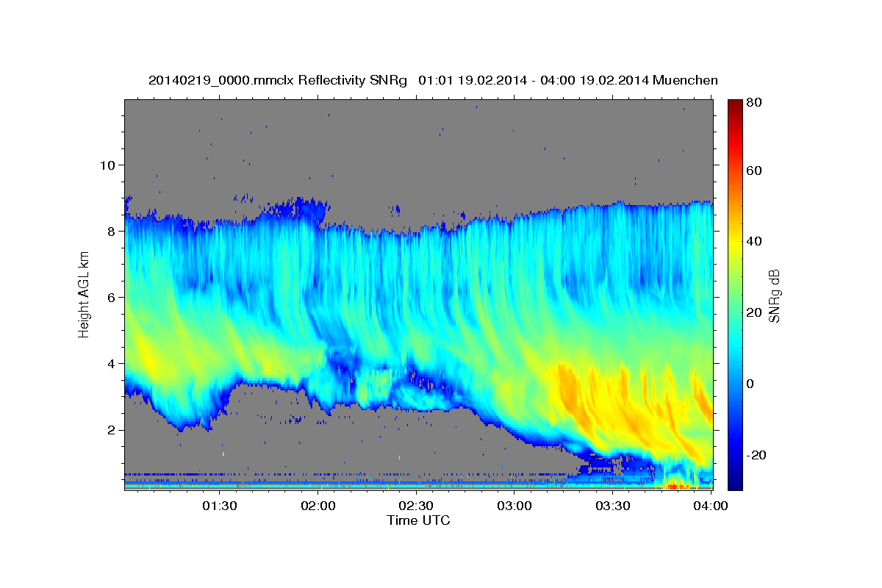Click the 'SNRg dB' colorbar label
The height and width of the screenshot is (588, 882).
pos(774,295)
